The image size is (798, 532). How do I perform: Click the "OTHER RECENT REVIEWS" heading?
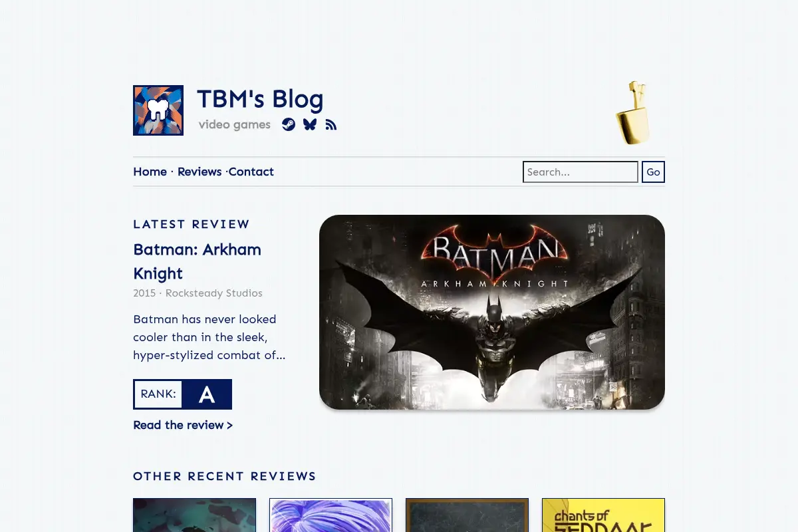click(x=225, y=476)
